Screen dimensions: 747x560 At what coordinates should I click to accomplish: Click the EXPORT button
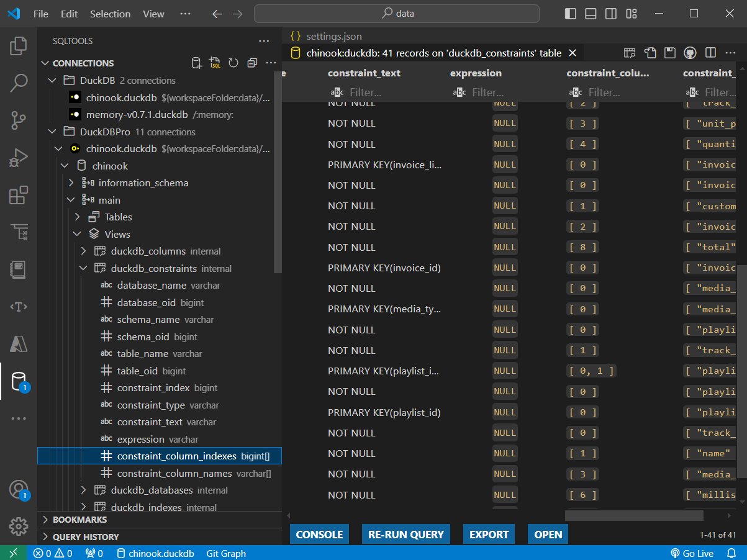pos(489,535)
